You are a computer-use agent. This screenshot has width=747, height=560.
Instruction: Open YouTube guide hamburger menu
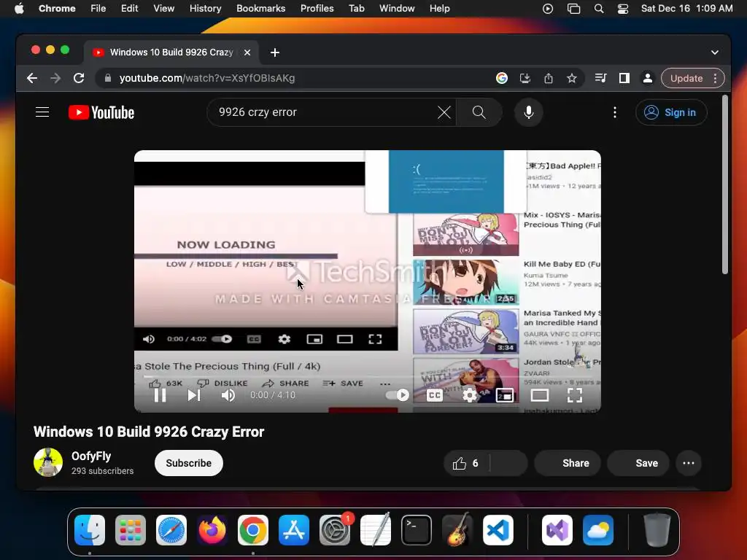pos(42,112)
